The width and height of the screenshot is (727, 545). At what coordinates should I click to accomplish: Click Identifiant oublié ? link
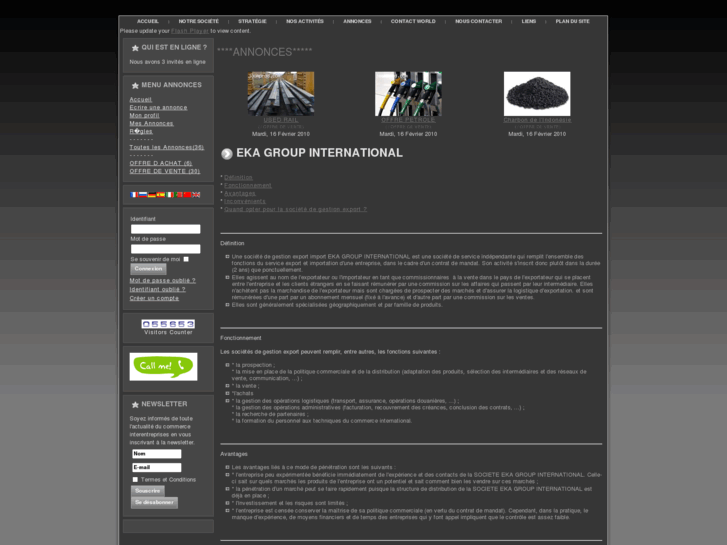pyautogui.click(x=157, y=289)
